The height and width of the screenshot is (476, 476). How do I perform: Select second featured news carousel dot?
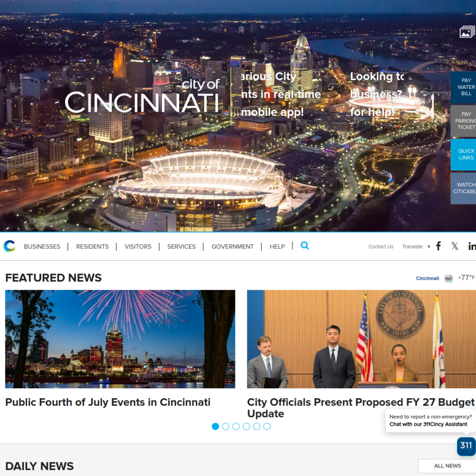click(225, 426)
